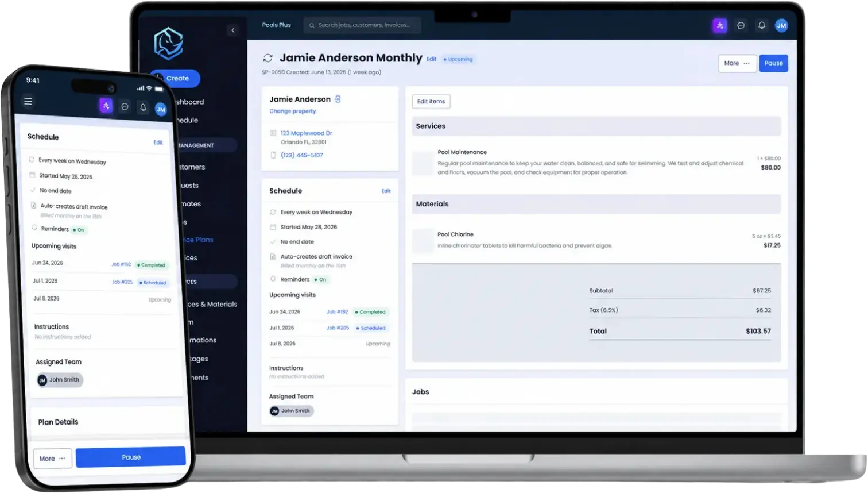Tap the John Smith chip on the phone
Image resolution: width=868 pixels, height=493 pixels.
tap(60, 380)
